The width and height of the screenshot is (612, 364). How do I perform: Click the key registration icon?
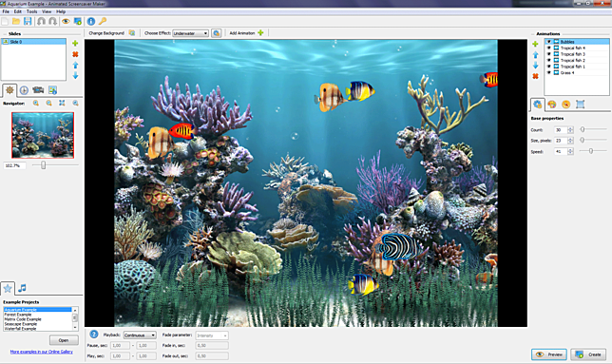[103, 21]
